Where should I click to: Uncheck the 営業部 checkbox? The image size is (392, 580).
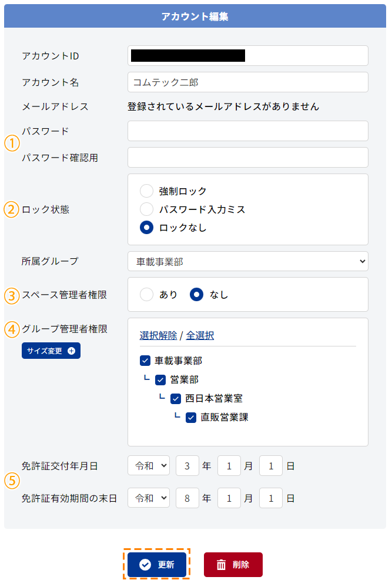coord(160,380)
